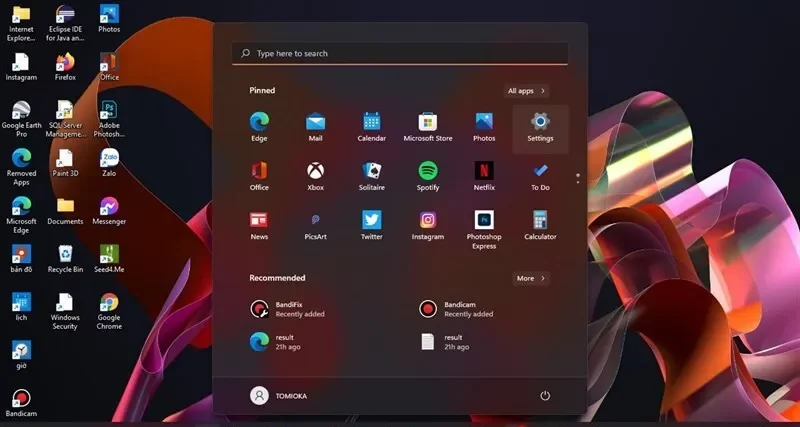Select Google Chrome desktop shortcut
Image resolution: width=800 pixels, height=427 pixels.
click(109, 311)
